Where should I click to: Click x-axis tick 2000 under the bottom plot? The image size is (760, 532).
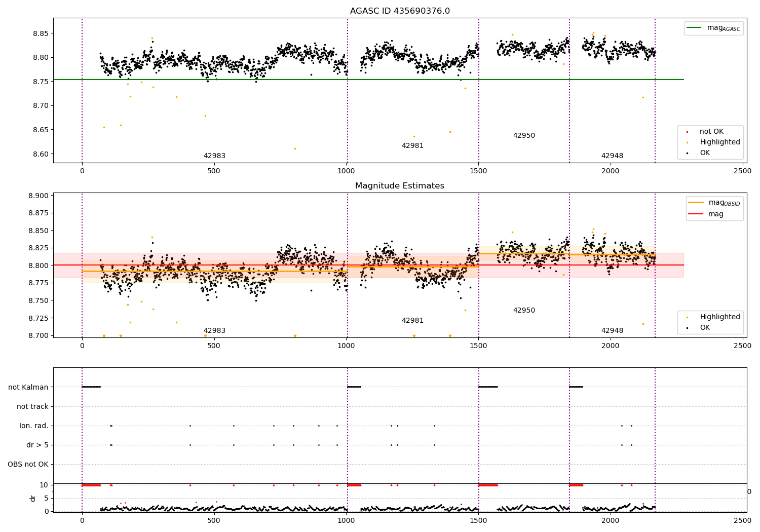[611, 520]
